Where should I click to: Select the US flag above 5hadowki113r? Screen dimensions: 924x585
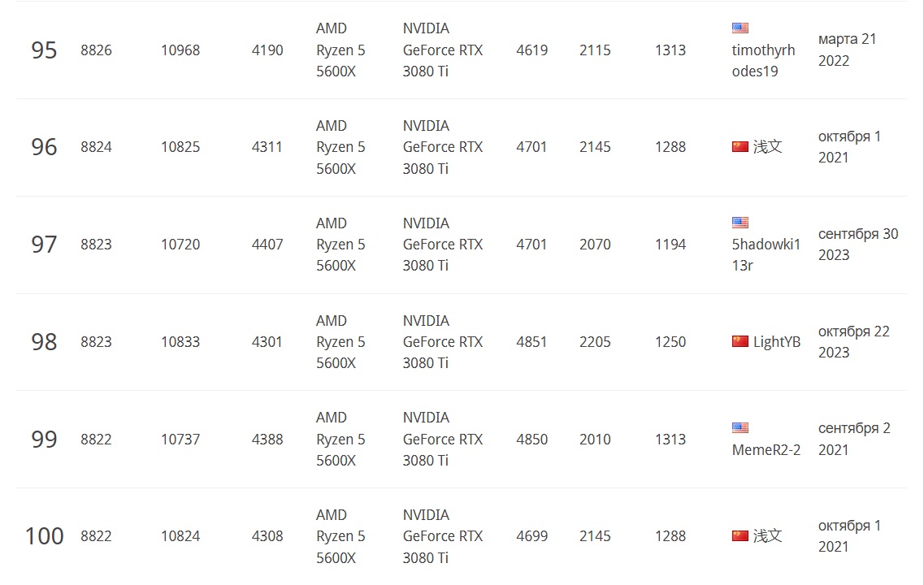click(740, 223)
